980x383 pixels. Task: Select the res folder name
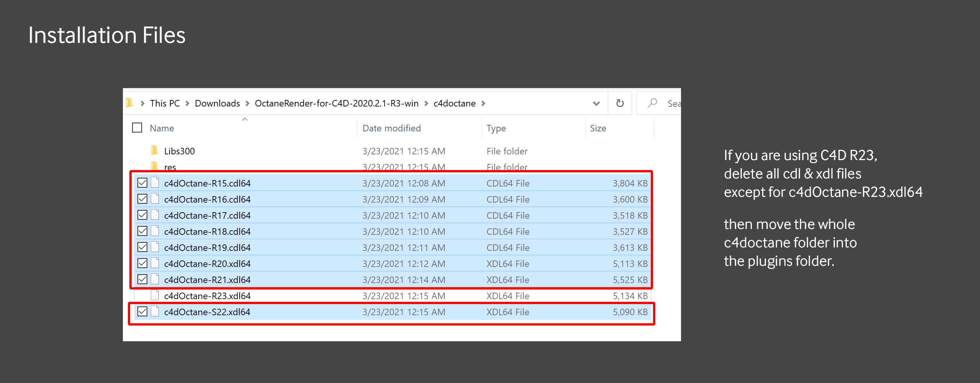(x=170, y=167)
